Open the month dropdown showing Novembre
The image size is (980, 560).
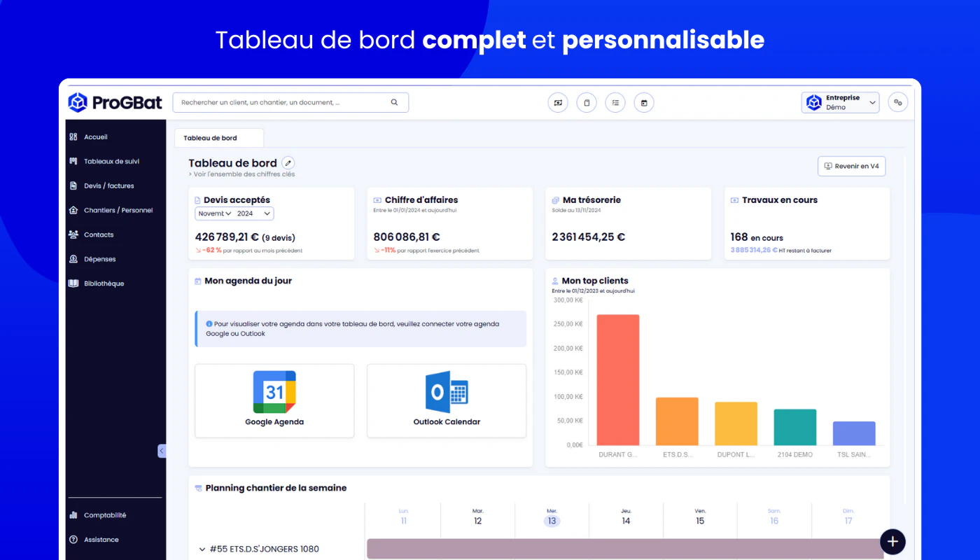pos(214,213)
